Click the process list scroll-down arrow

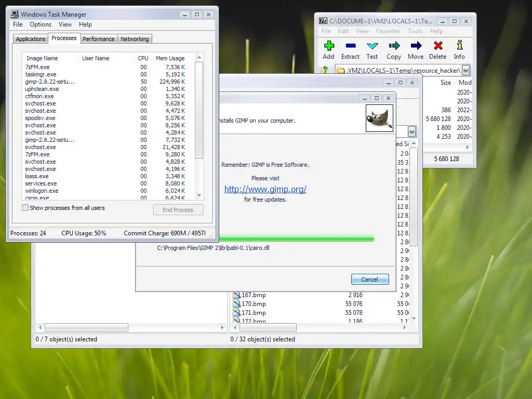click(199, 195)
